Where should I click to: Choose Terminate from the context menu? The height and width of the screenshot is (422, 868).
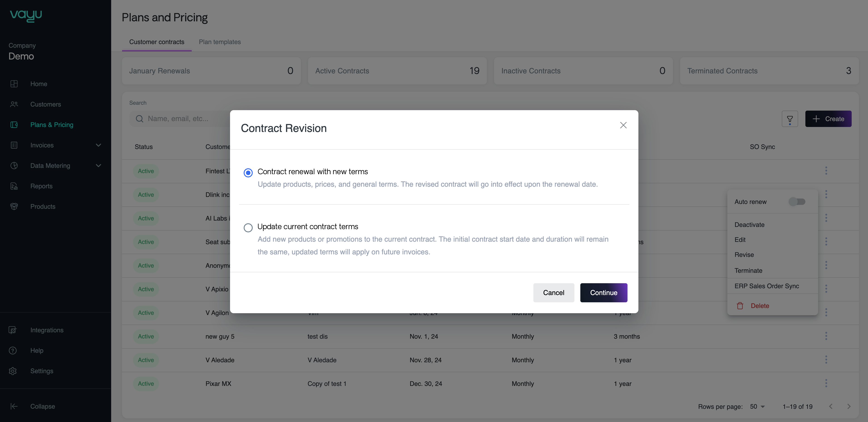tap(748, 271)
